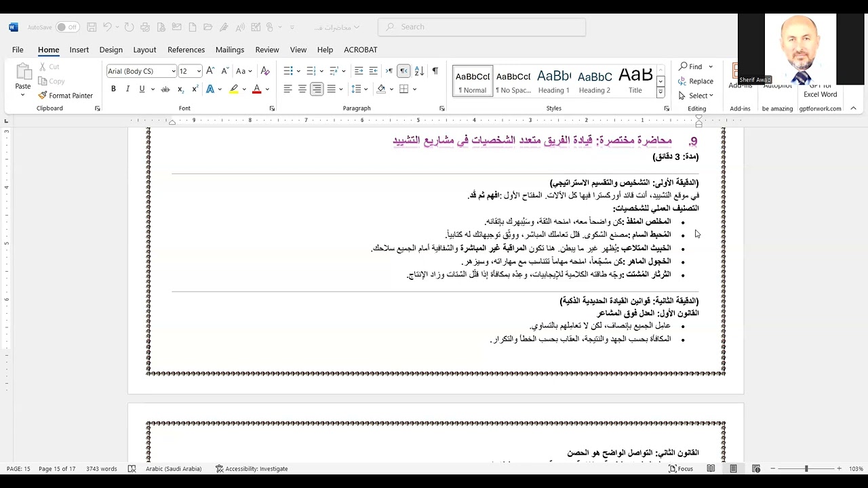Apply Italic formatting
868x488 pixels.
127,89
